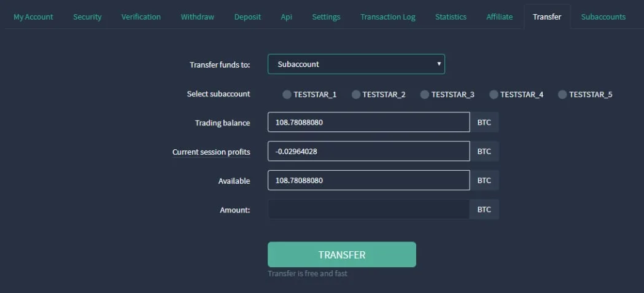Click the BTC label beside Current session profits
The image size is (644, 293).
tap(484, 151)
